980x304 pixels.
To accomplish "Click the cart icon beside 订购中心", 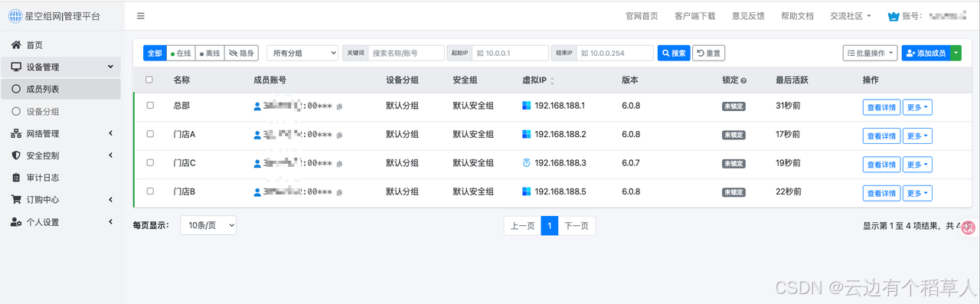I will [16, 200].
